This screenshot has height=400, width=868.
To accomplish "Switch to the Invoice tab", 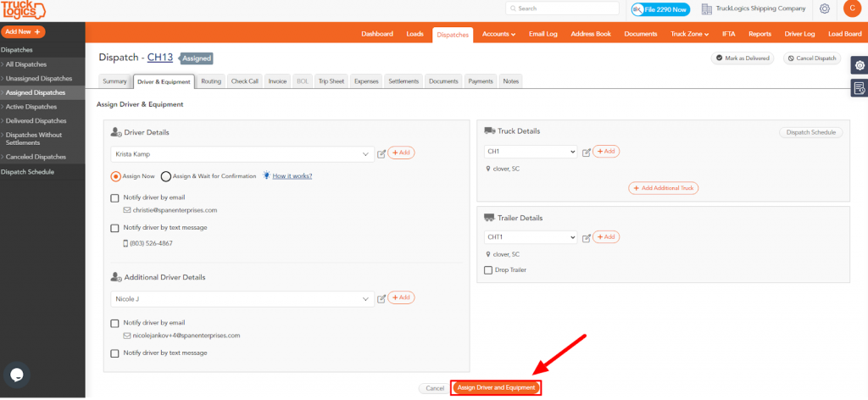I will click(x=277, y=81).
